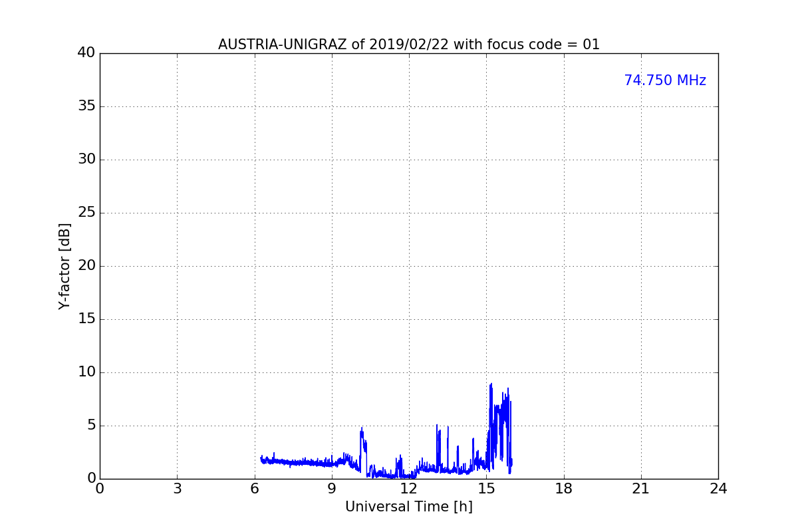Viewport: 798px width, 532px height.
Task: Click the highest signal peak just after 15 h
Action: pos(491,384)
